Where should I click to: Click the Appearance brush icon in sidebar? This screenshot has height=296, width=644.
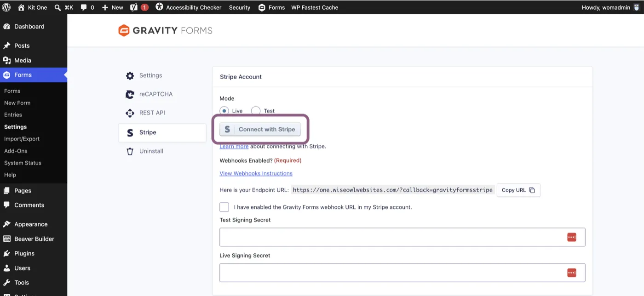(7, 224)
